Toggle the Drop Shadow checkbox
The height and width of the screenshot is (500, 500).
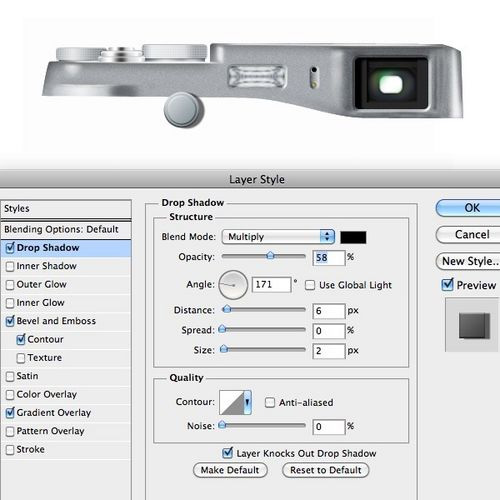click(10, 248)
